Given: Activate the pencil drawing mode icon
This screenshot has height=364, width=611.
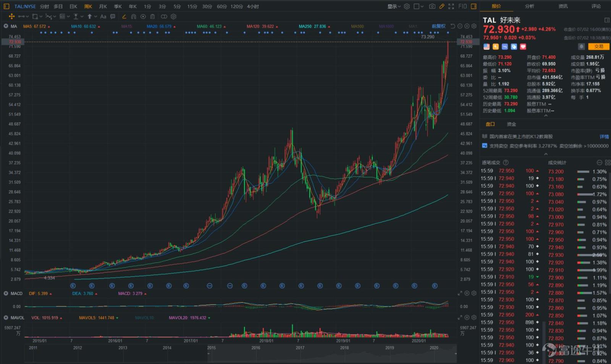Looking at the screenshot, I should [441, 6].
